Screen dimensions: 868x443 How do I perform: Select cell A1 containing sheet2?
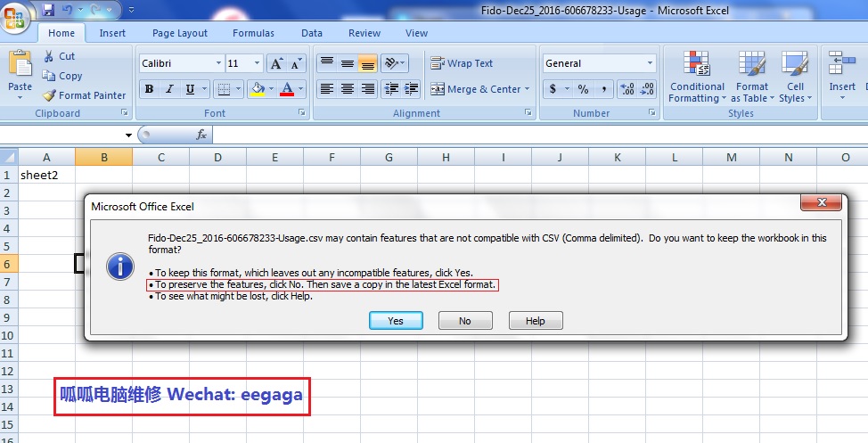[46, 175]
